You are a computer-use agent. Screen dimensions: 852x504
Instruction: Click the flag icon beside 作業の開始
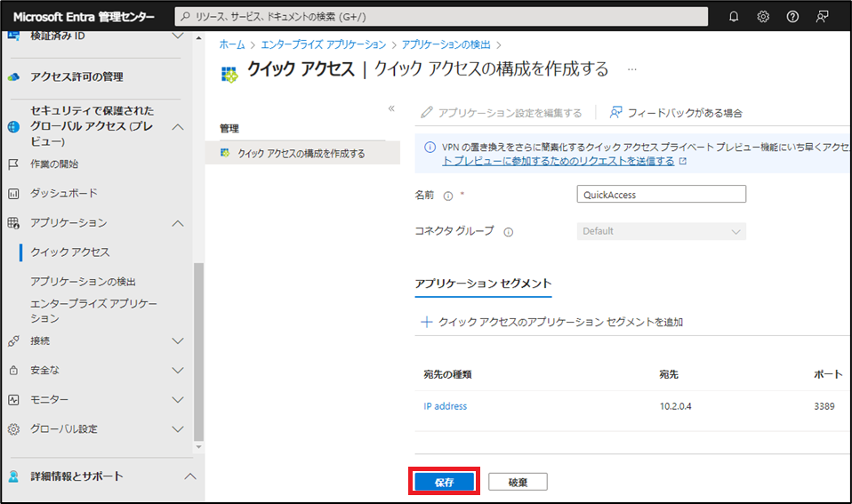(13, 164)
